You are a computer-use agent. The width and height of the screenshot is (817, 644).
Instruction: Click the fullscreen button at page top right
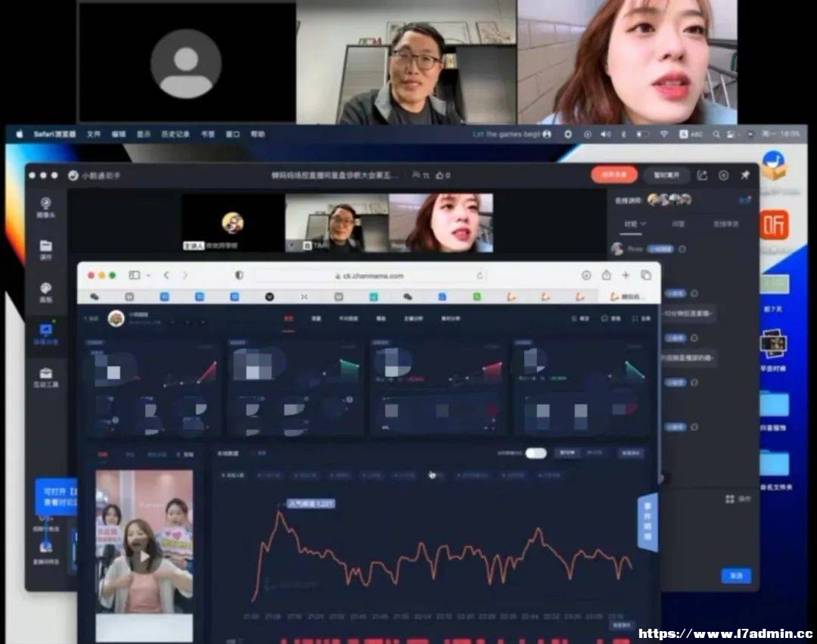click(641, 319)
